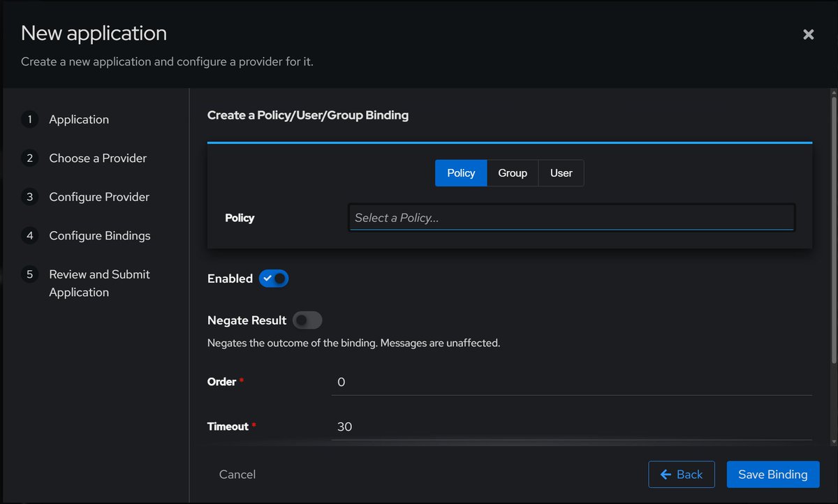Select the Policy binding type tab
The height and width of the screenshot is (504, 838).
tap(461, 173)
